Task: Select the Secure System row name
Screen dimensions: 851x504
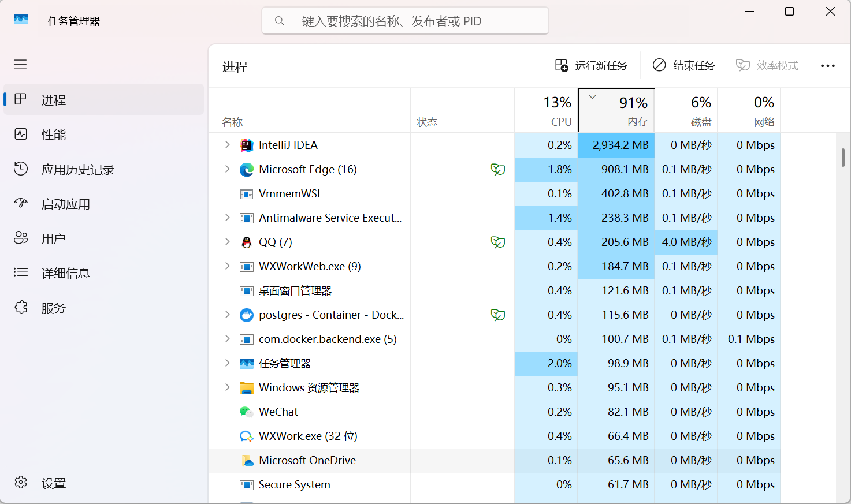Action: point(295,484)
